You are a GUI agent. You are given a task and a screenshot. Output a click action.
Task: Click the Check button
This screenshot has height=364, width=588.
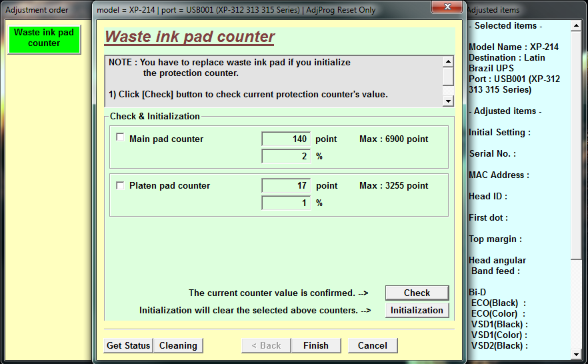(417, 293)
